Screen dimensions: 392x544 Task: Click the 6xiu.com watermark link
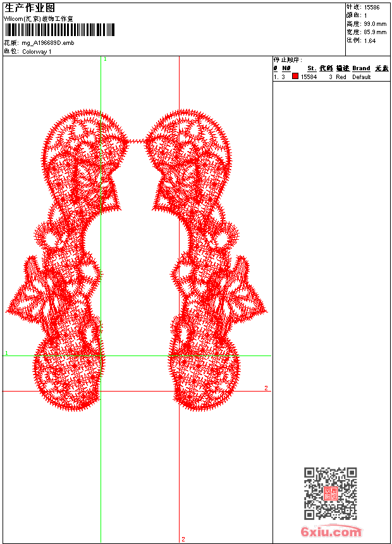[331, 531]
